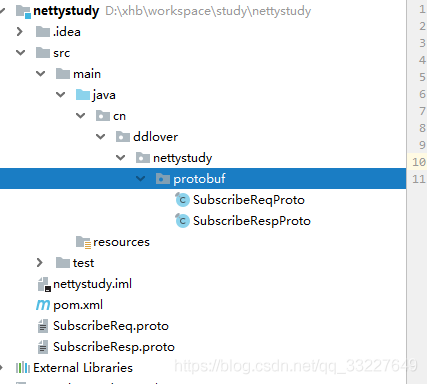Click the SubscribeReqProto class icon
Viewport: 427px width, 384px height.
pos(182,200)
